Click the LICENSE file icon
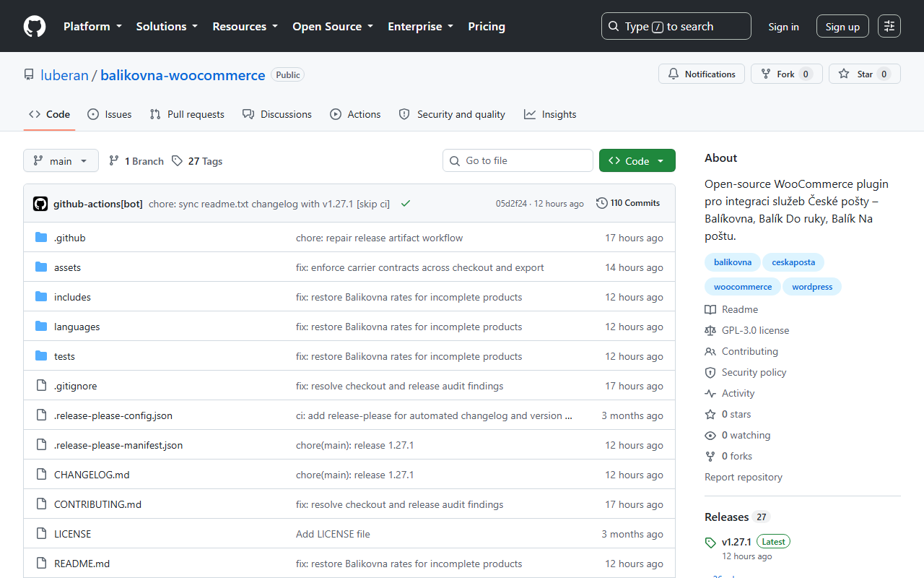Viewport: 924px width, 578px height. (41, 534)
